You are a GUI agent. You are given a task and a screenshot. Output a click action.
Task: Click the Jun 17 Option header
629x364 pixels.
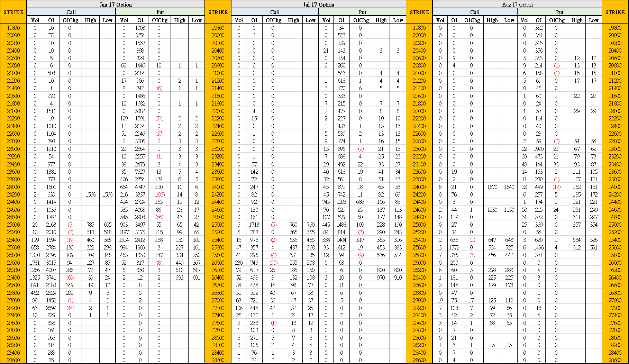click(x=116, y=4)
